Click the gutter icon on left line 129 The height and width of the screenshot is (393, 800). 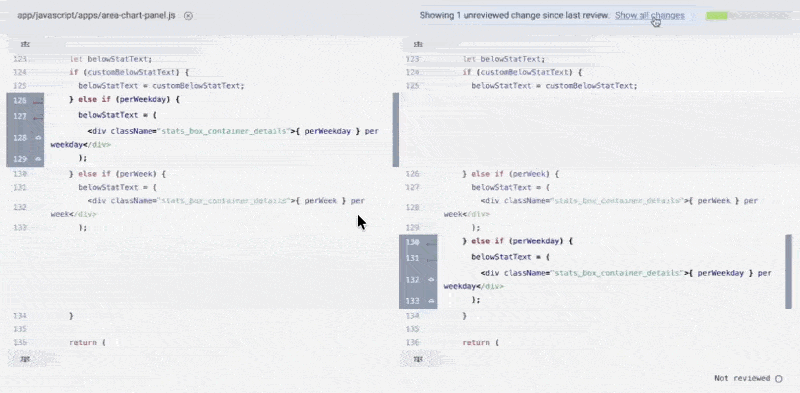pyautogui.click(x=38, y=159)
